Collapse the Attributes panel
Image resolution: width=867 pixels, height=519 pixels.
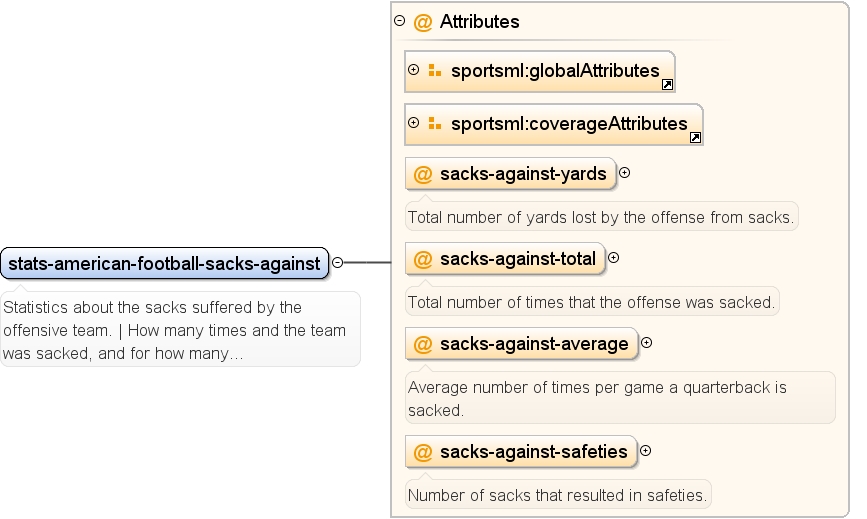tap(399, 21)
